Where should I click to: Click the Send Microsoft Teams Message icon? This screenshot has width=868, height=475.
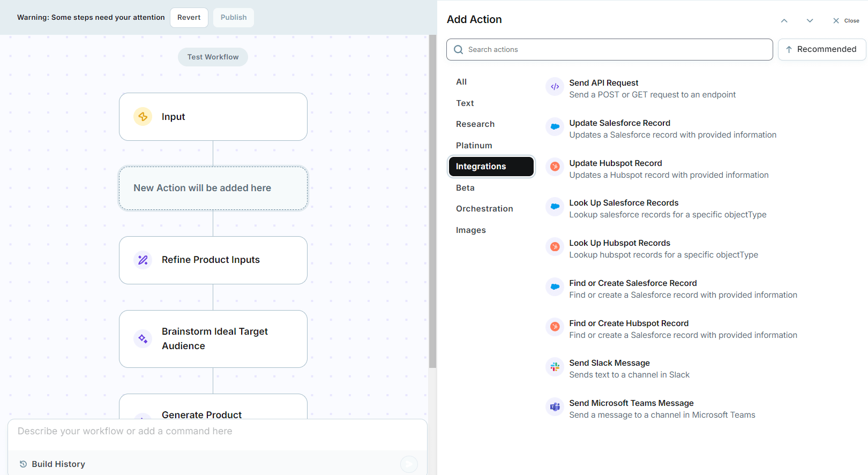[555, 407]
